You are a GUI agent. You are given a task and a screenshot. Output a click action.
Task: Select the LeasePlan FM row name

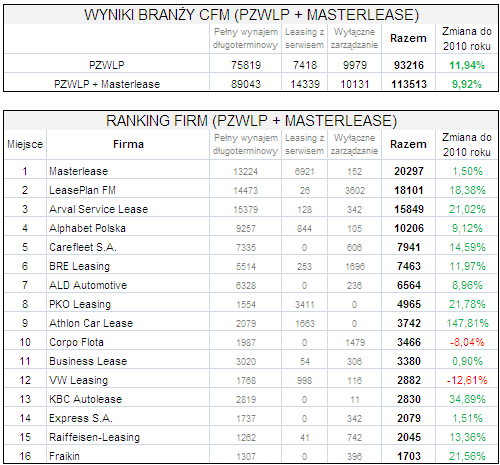tap(82, 190)
